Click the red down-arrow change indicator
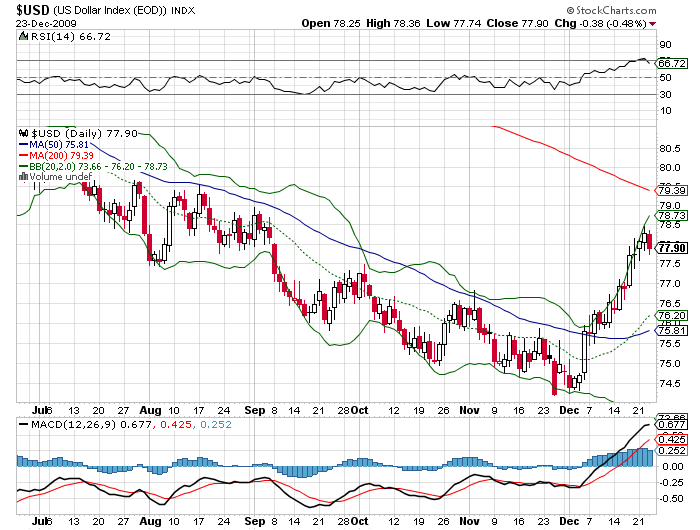The height and width of the screenshot is (530, 700). 653,24
